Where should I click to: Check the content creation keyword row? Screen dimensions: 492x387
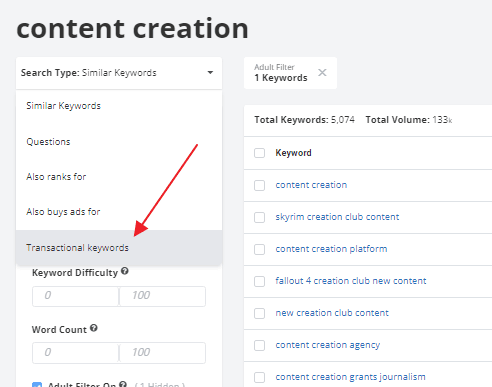point(259,185)
